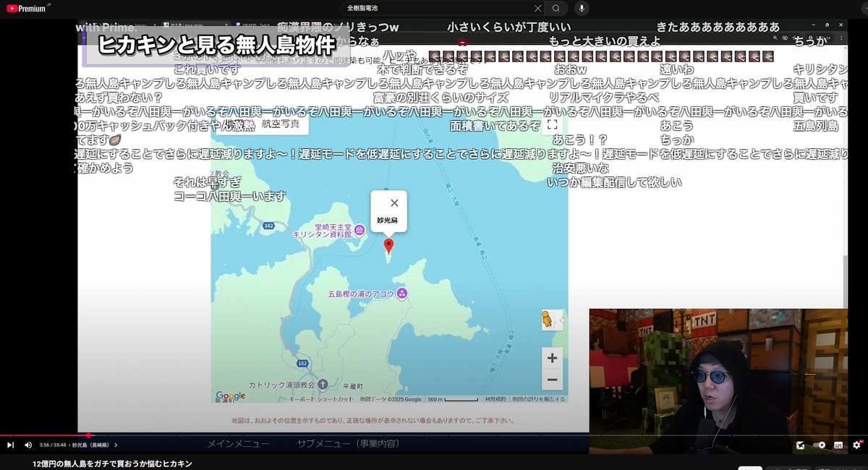This screenshot has height=470, width=868.
Task: Expand chapter 妙光島（長崎県） list
Action: pyautogui.click(x=94, y=445)
